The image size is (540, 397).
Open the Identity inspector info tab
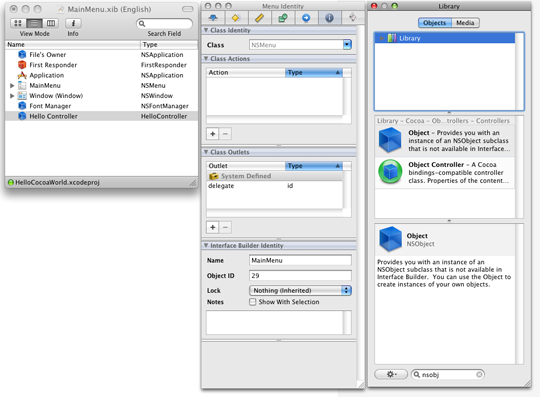coord(330,18)
